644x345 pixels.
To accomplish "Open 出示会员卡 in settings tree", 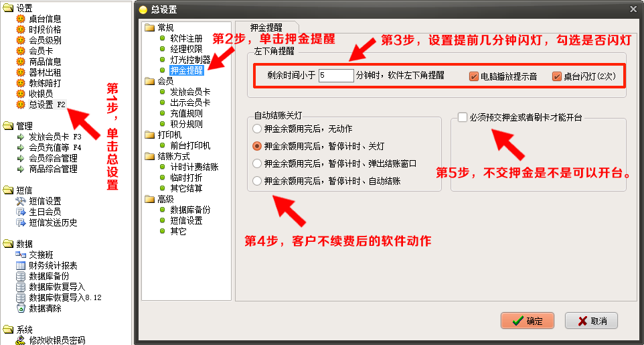I will (190, 102).
